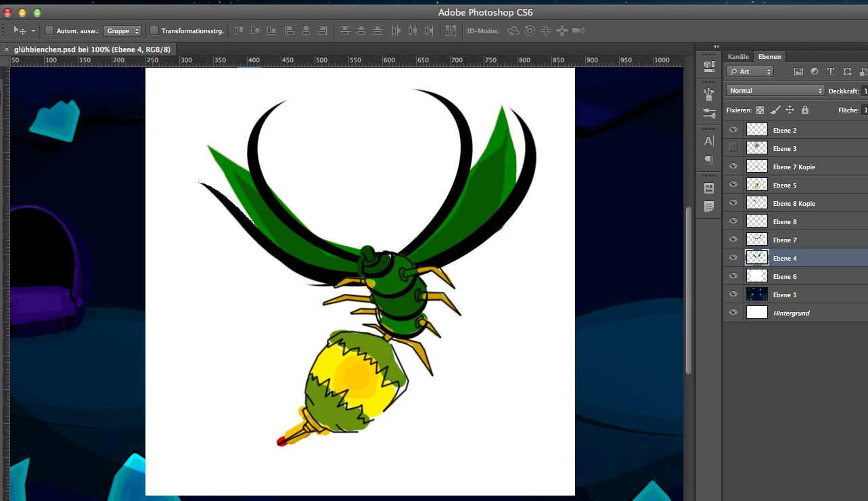Screen dimensions: 868x501
Task: Open the Gruppe dropdown in options bar
Action: pos(122,30)
